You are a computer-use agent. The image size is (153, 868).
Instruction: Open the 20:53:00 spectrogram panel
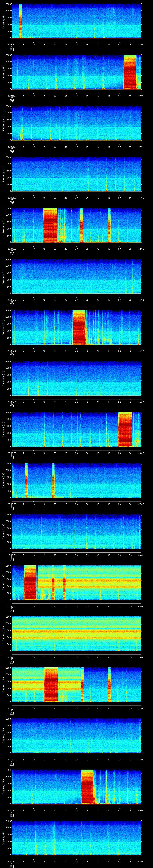pos(76,838)
